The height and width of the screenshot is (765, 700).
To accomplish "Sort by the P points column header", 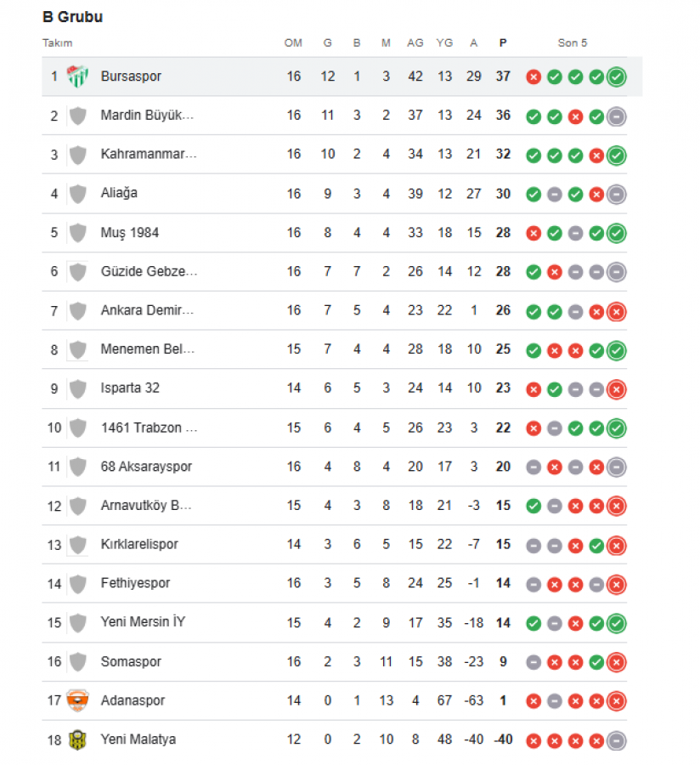I will 503,43.
